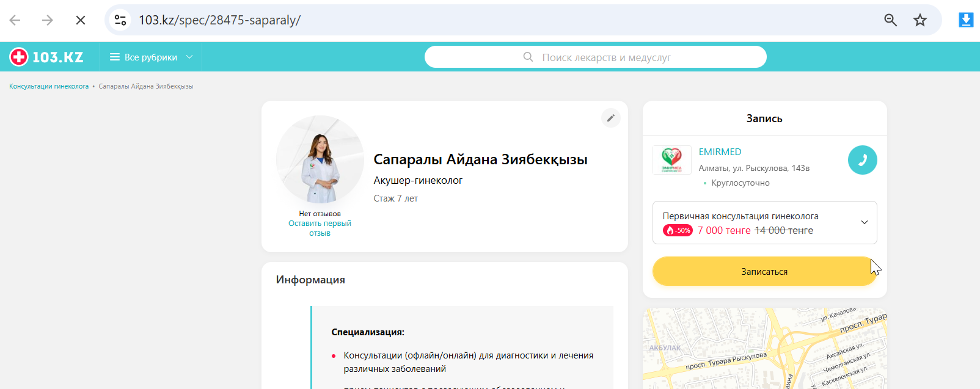Open the doctor's profile photo
The image size is (980, 389).
pos(320,160)
